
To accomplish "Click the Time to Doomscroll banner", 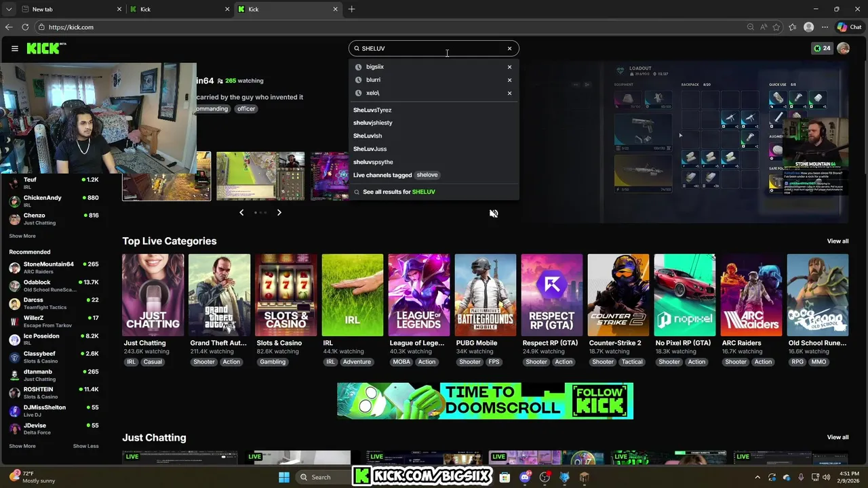I will coord(485,401).
